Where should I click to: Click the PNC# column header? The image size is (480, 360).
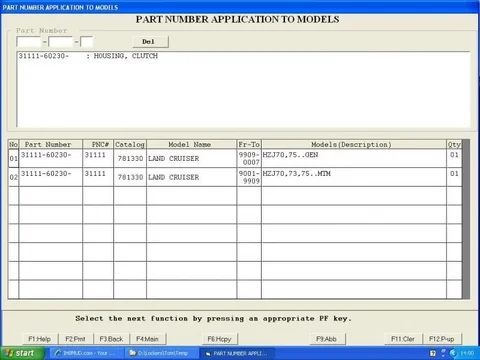coord(98,144)
